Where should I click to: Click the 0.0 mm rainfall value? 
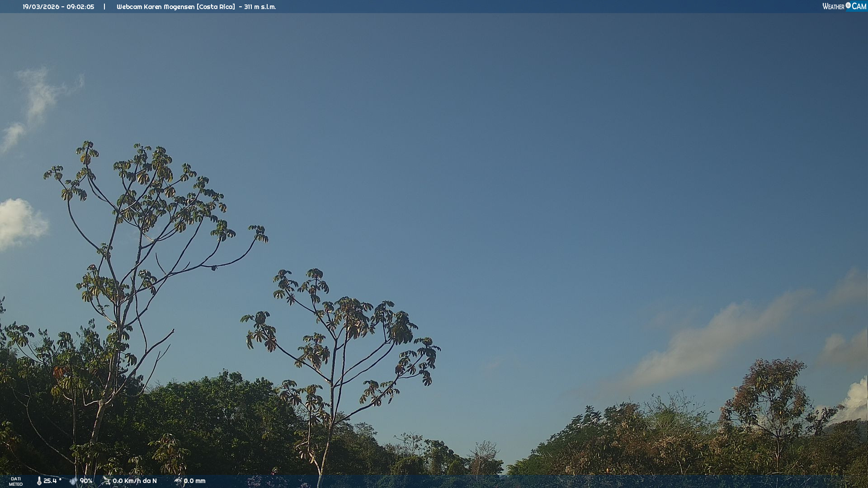[194, 481]
